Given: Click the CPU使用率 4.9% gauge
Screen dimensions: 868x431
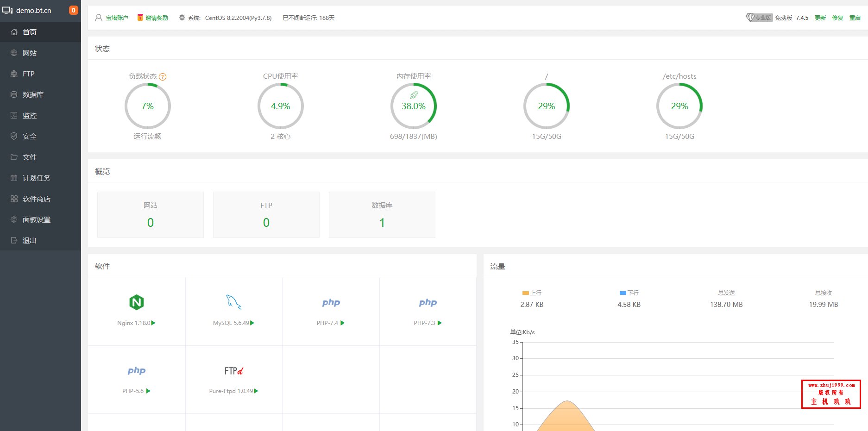Looking at the screenshot, I should pyautogui.click(x=281, y=106).
